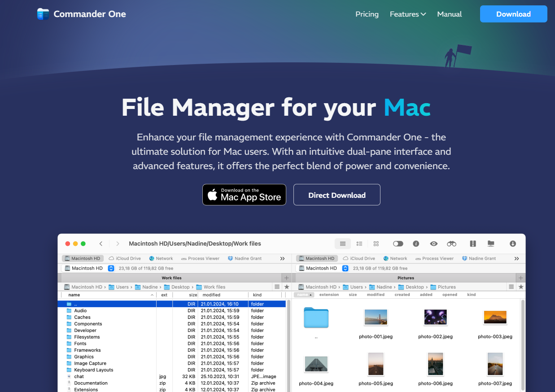Open the file info icon
This screenshot has height=392, width=555.
[416, 244]
